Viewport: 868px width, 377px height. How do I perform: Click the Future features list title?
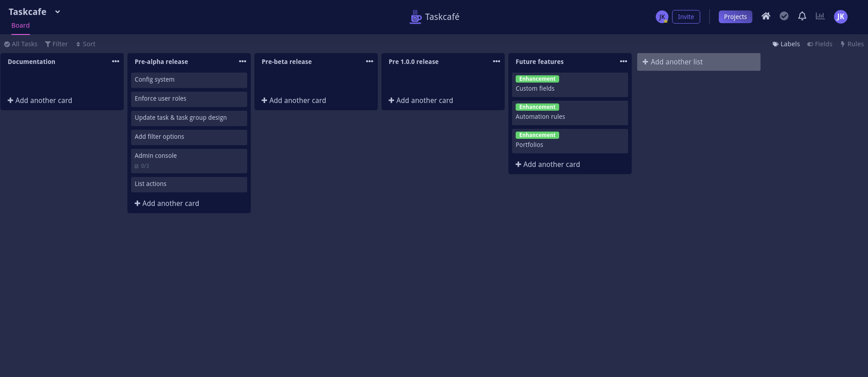pos(540,62)
